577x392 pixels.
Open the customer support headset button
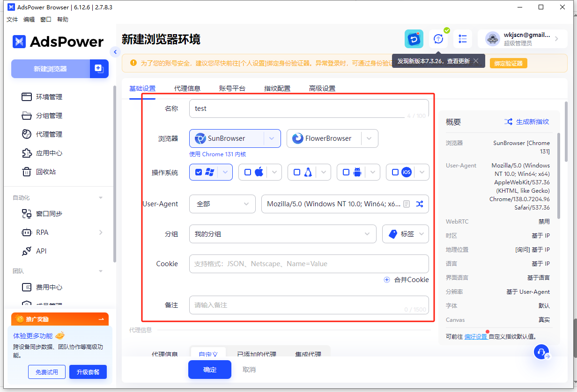pyautogui.click(x=541, y=352)
